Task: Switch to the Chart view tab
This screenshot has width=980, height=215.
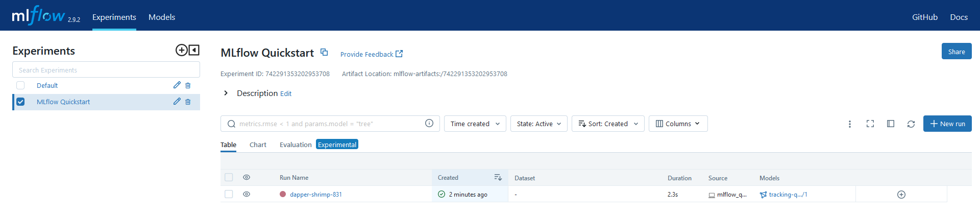Action: 258,145
